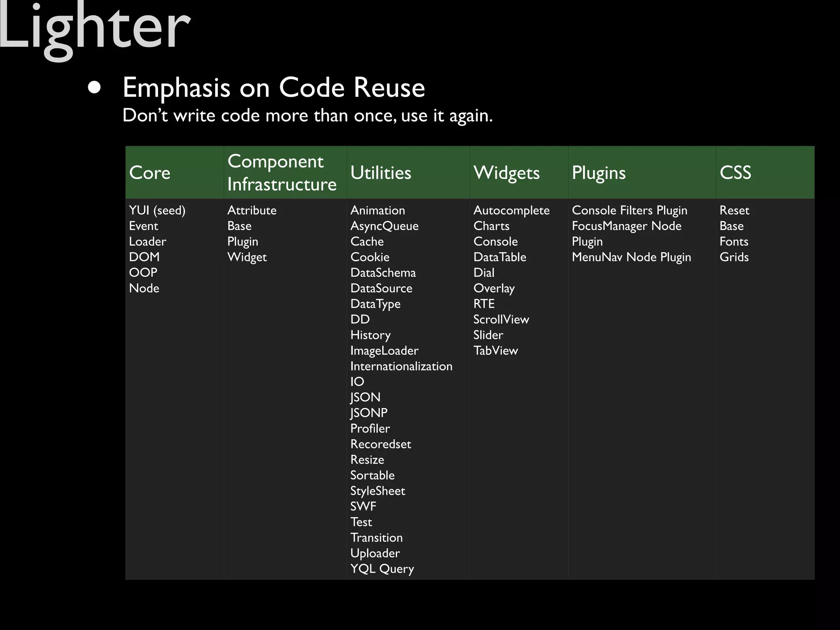The height and width of the screenshot is (630, 840).
Task: Click 'AsyncQueue' in Utilities list
Action: click(x=385, y=226)
